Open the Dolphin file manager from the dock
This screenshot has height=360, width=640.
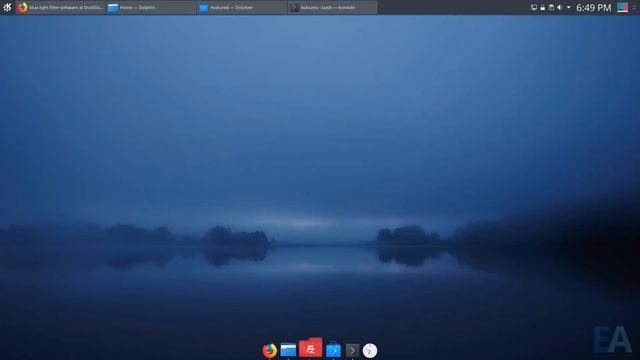(288, 350)
